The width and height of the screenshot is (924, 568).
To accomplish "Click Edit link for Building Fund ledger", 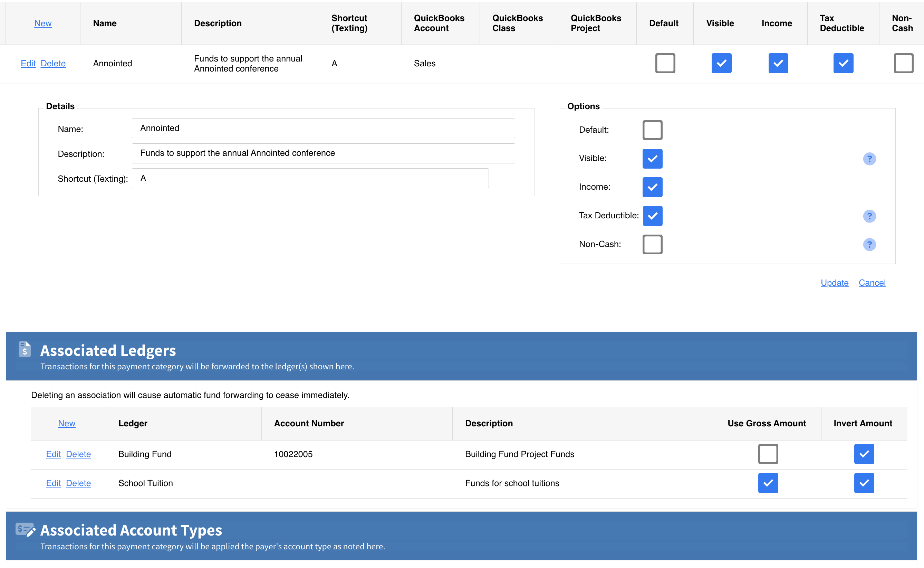I will point(53,454).
